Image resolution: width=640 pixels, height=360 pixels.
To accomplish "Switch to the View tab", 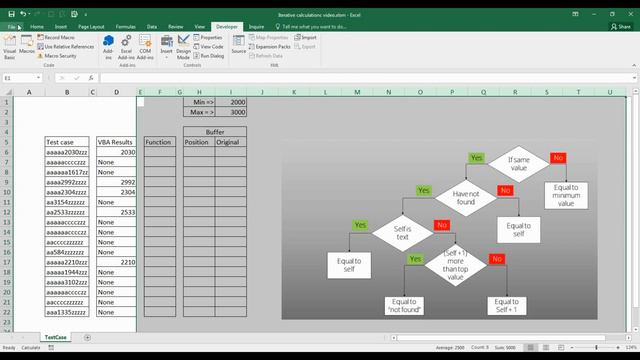I will coord(200,27).
